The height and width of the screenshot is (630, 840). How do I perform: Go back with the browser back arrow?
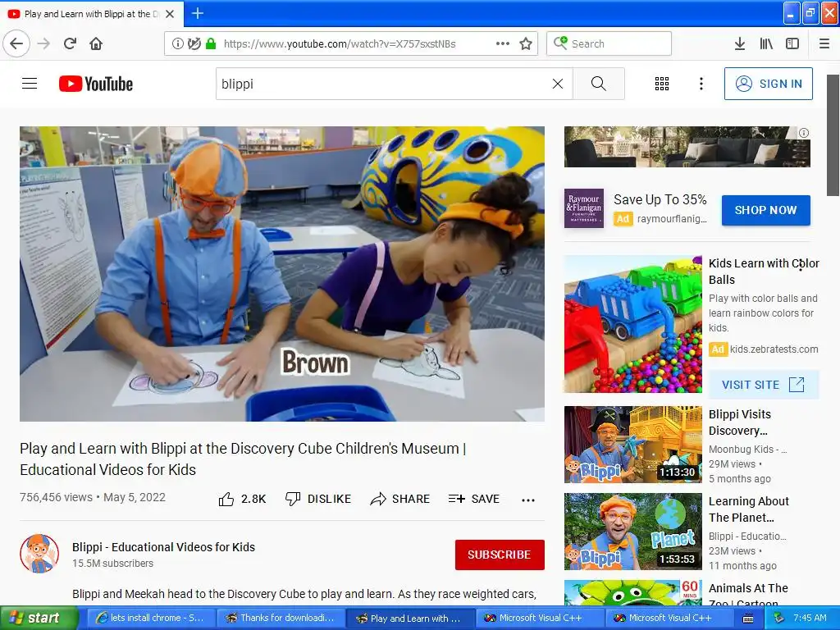[16, 43]
